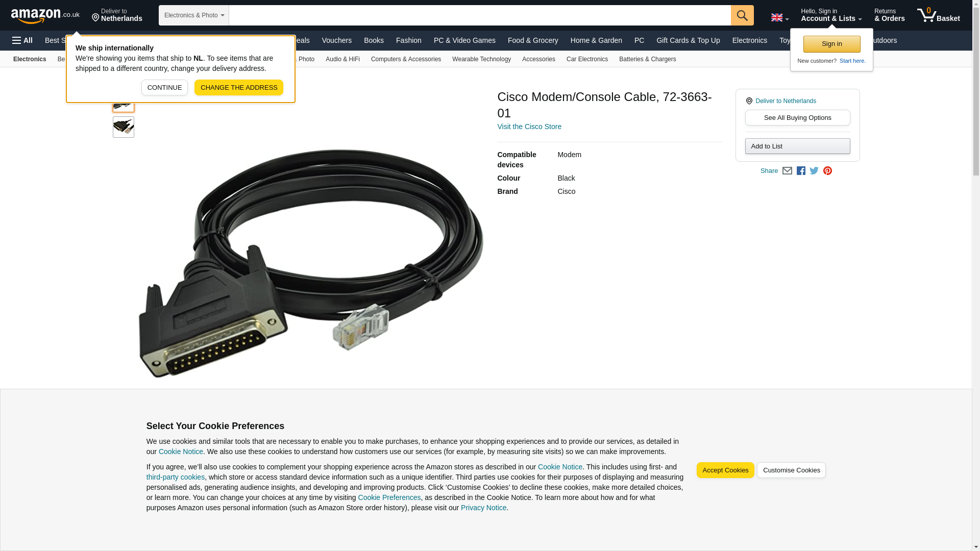The height and width of the screenshot is (551, 980).
Task: Click in the search text field
Action: tap(480, 15)
